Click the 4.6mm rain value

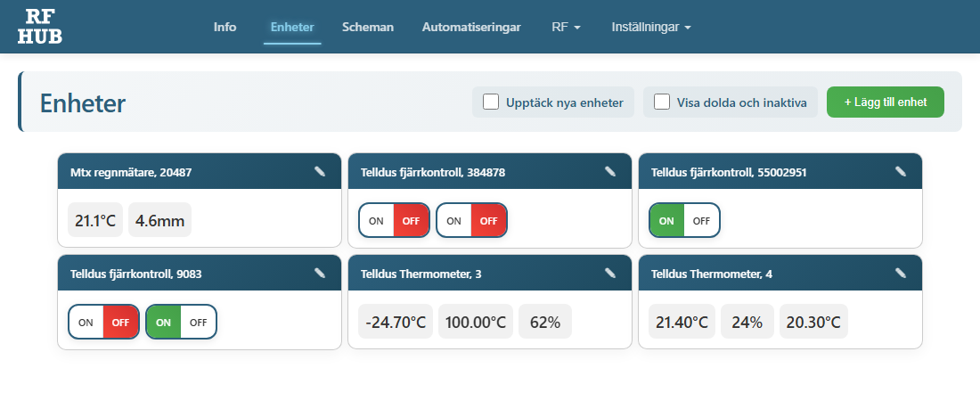coord(160,221)
